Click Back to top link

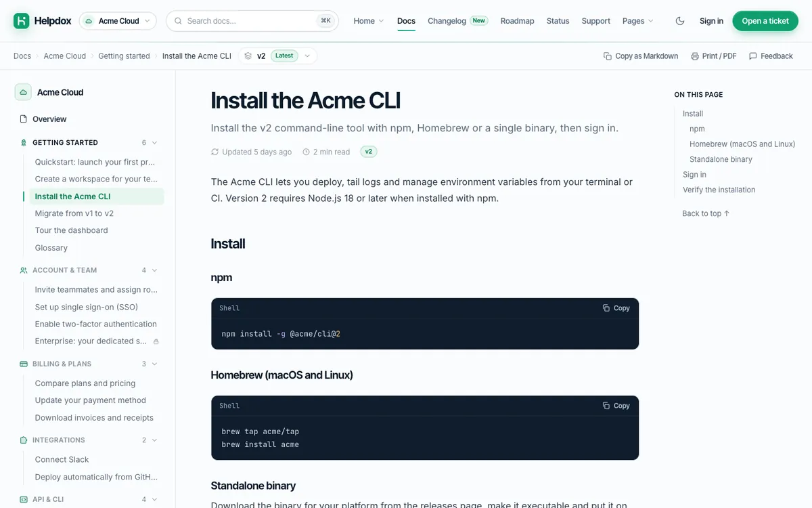click(706, 213)
